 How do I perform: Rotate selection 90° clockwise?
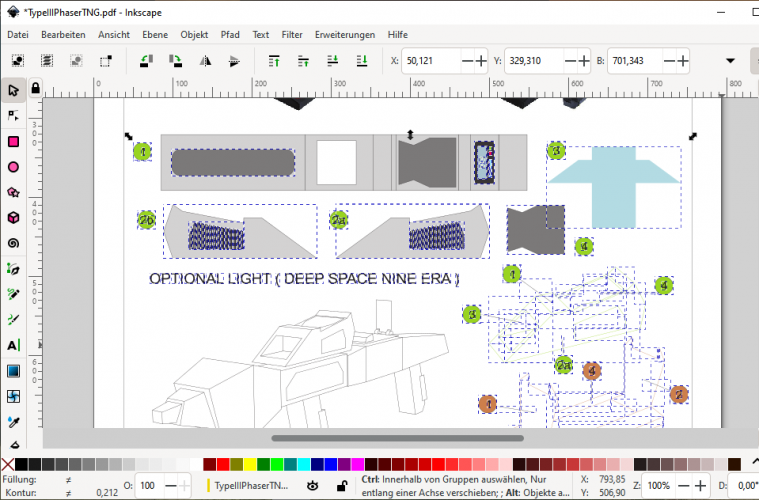(175, 61)
